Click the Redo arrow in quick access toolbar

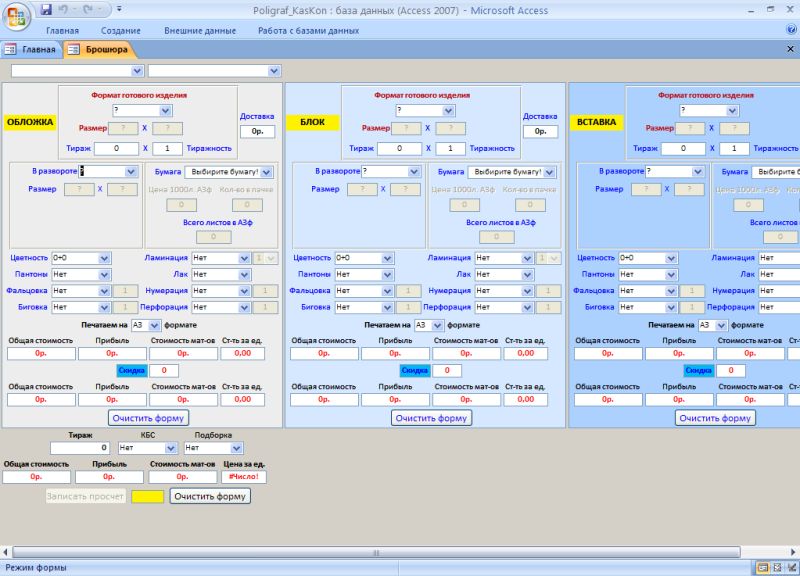pos(88,9)
